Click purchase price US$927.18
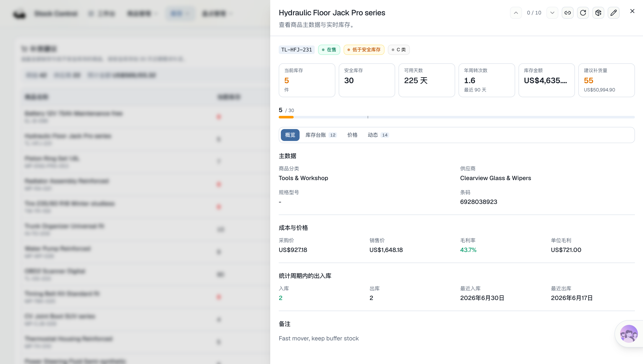The height and width of the screenshot is (364, 643). [293, 250]
